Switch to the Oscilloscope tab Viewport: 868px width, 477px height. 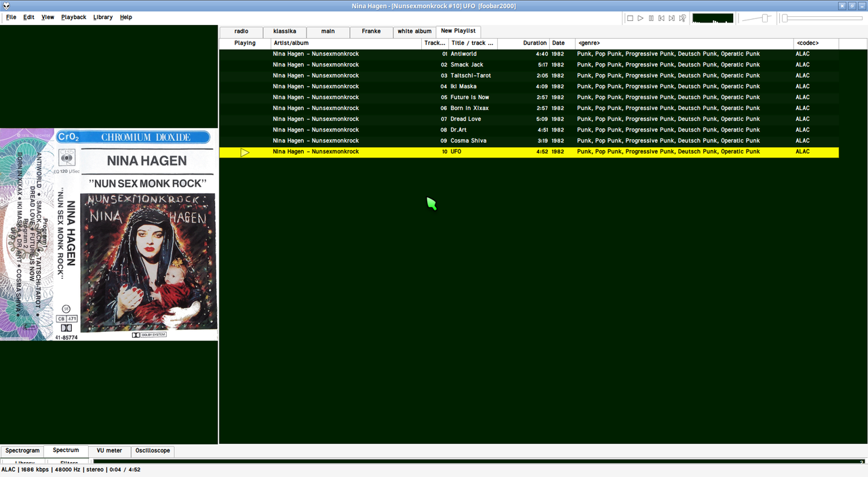tap(153, 451)
